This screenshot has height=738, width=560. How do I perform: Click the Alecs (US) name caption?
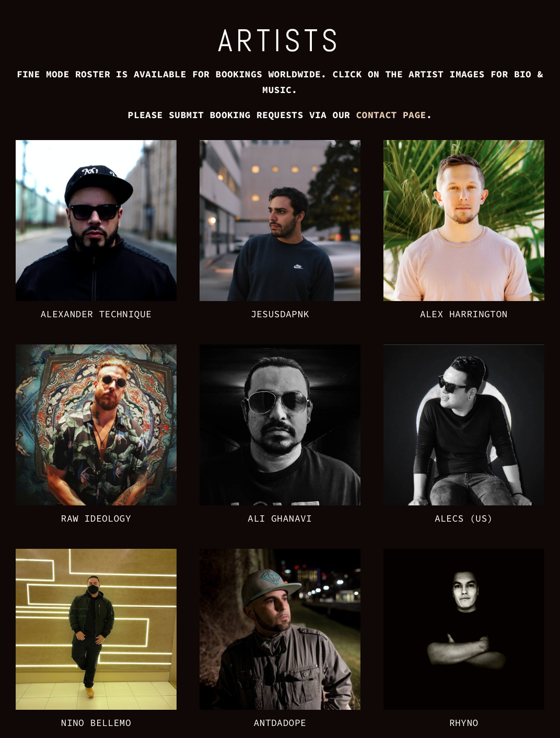(464, 518)
